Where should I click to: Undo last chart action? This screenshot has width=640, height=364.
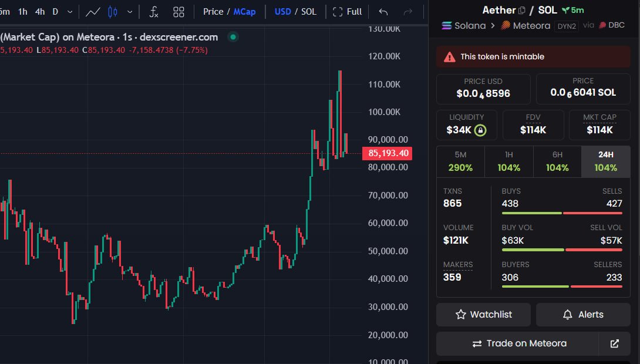click(383, 12)
